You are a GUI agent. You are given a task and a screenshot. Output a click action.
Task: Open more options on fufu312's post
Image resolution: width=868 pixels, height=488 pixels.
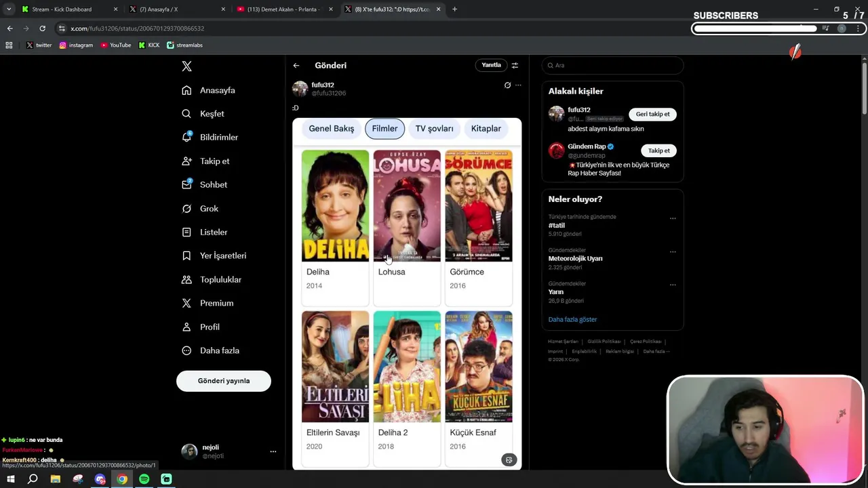(518, 85)
